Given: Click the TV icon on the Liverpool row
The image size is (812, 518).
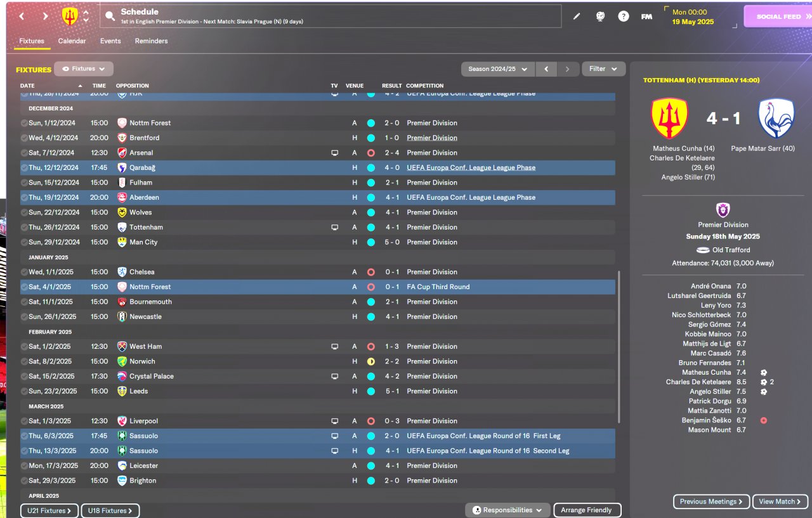Looking at the screenshot, I should click(334, 421).
